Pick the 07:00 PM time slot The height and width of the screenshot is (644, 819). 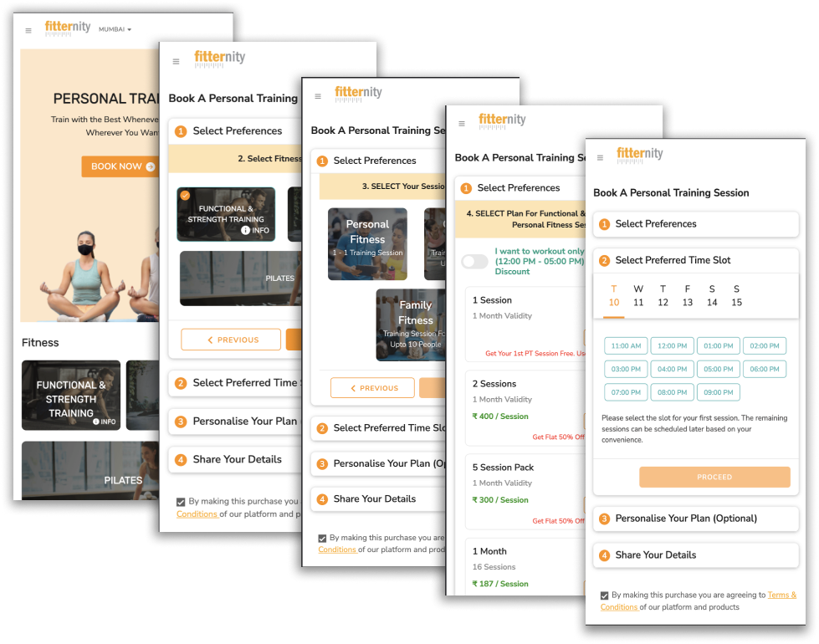(x=626, y=392)
